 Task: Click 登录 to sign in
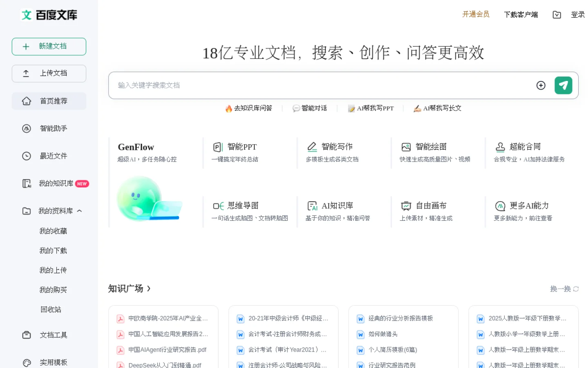click(x=578, y=15)
